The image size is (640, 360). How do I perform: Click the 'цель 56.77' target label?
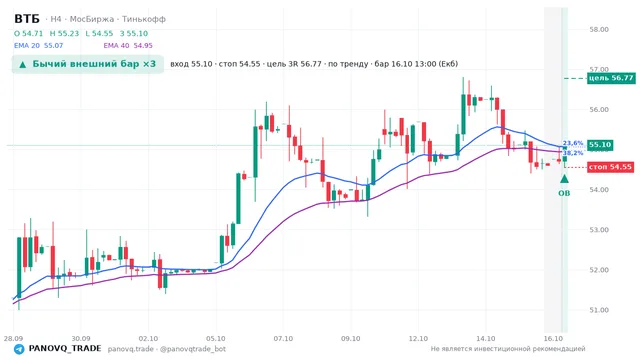611,78
